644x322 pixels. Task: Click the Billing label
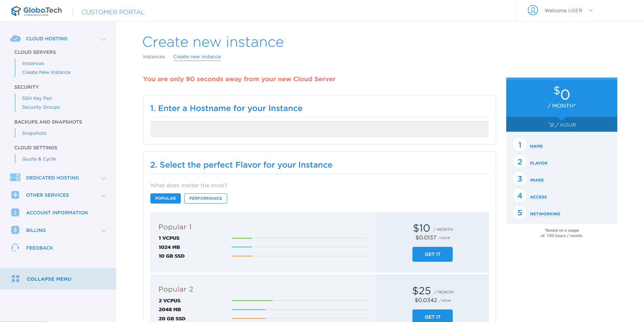pos(36,230)
